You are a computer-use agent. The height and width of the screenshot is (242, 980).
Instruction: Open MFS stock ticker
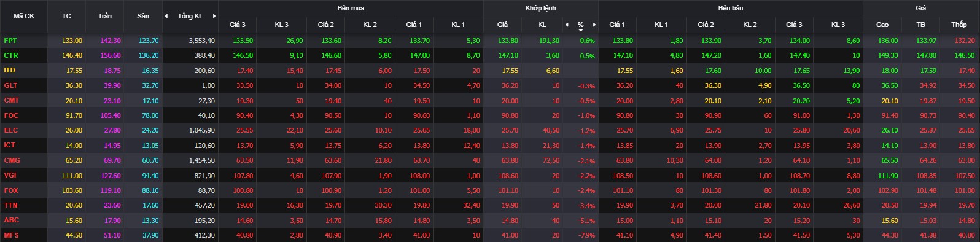click(x=12, y=235)
